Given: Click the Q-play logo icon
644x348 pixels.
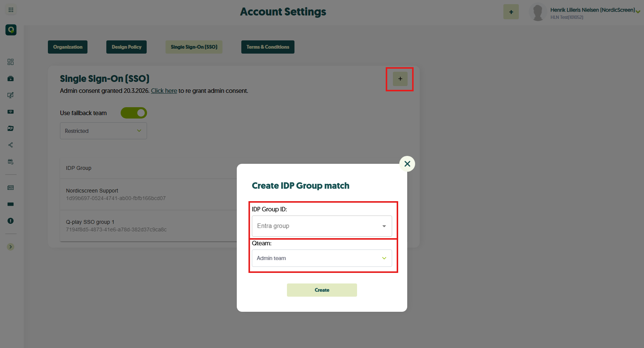Looking at the screenshot, I should pos(11,30).
